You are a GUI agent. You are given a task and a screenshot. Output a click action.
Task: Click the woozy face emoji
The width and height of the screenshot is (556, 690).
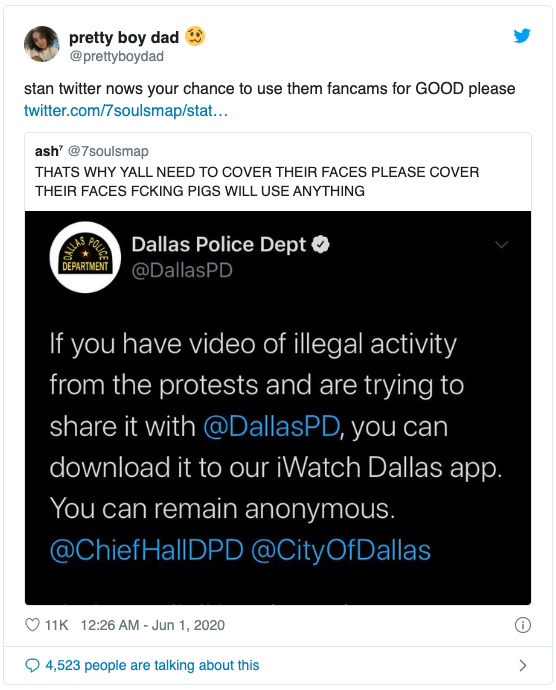coord(195,37)
